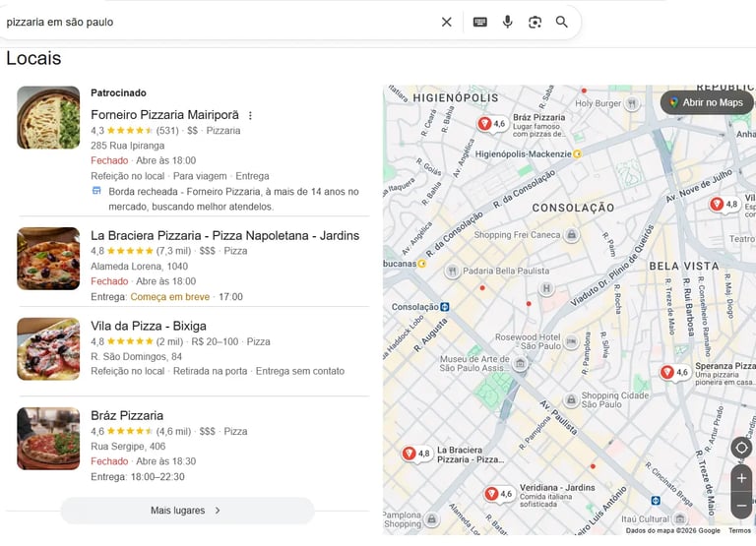The image size is (756, 546).
Task: Open La Braciera Pizzaria listing title
Action: 224,235
